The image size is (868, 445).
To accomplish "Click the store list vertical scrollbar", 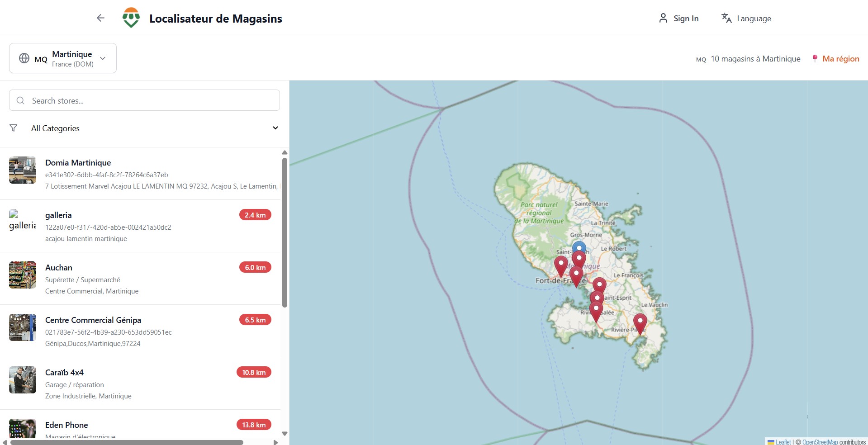I will coord(285,232).
